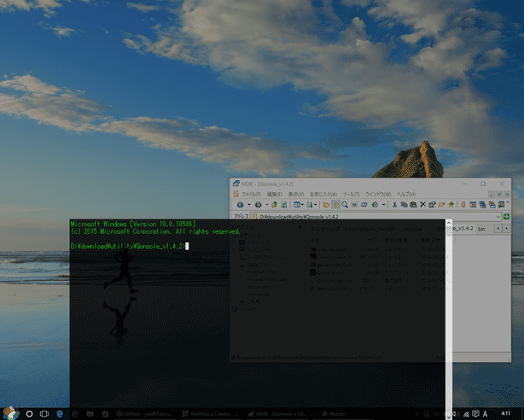
Task: Open the 表示(V) menu in MDIE
Action: [296, 195]
